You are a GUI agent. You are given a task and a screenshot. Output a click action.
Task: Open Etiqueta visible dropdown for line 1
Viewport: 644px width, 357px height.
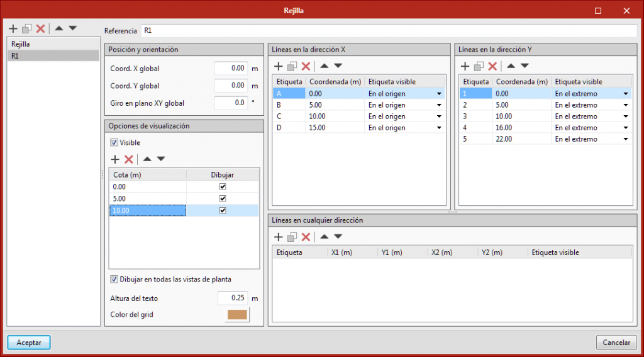[x=626, y=94]
